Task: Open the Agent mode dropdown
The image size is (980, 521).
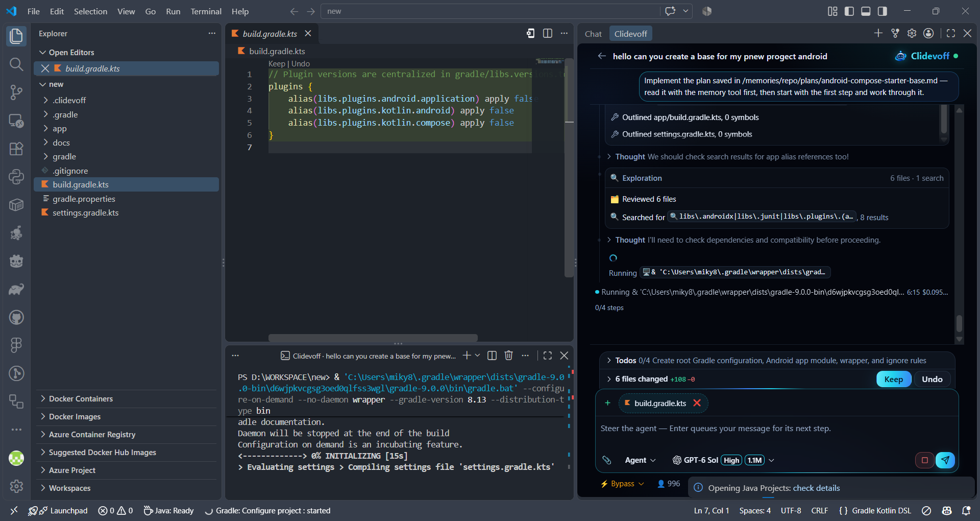Action: pyautogui.click(x=640, y=460)
